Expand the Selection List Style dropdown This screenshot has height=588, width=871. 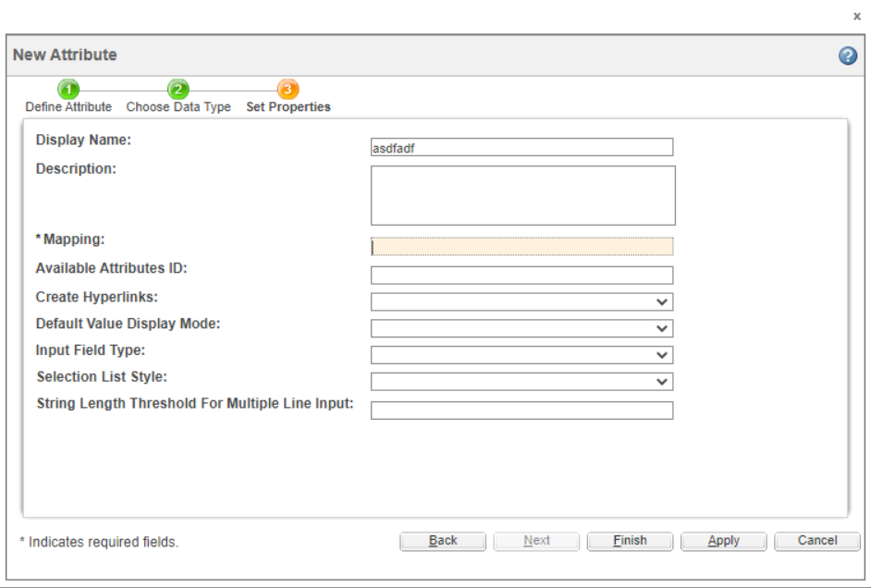pos(522,382)
